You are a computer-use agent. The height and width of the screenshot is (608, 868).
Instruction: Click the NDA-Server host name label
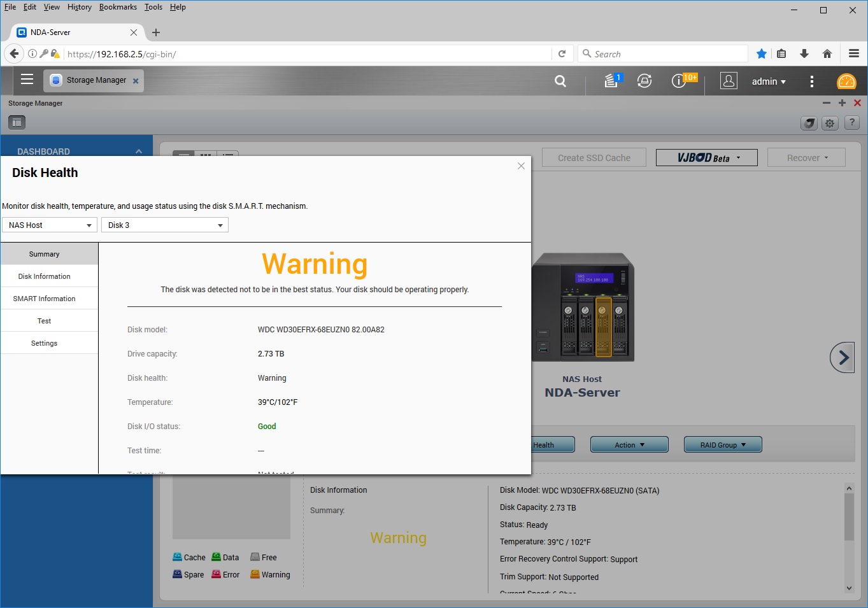click(582, 393)
